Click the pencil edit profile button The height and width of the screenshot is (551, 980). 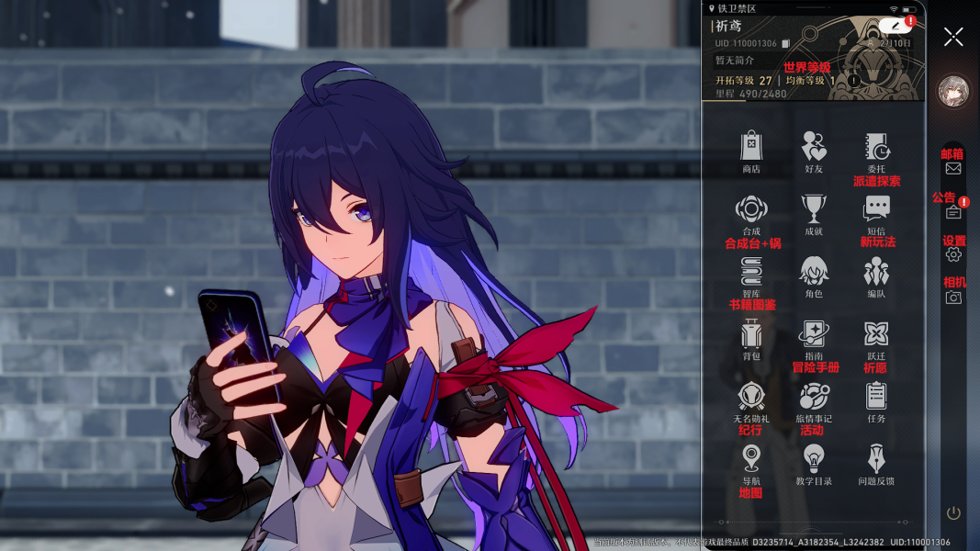[896, 26]
